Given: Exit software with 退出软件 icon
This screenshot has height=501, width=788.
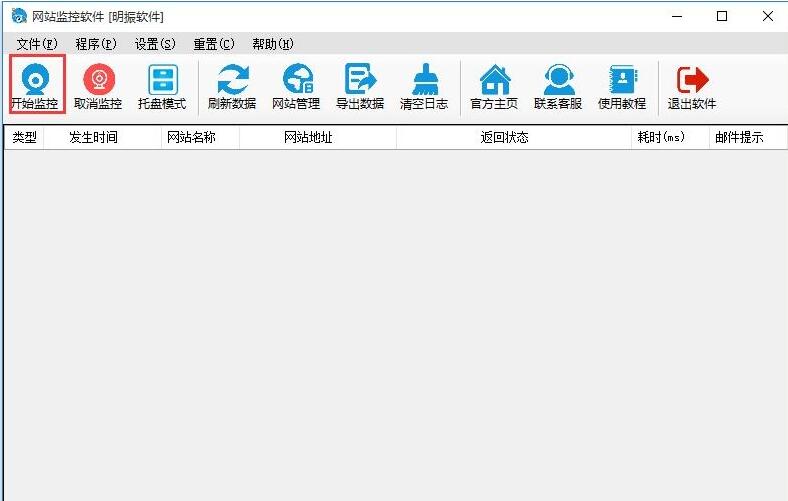Looking at the screenshot, I should pos(692,86).
